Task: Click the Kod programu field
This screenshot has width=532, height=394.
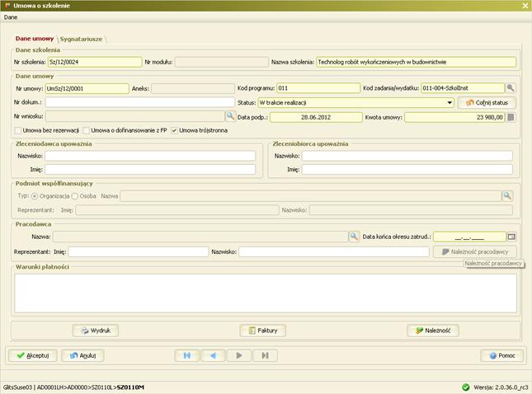Action: [318, 88]
